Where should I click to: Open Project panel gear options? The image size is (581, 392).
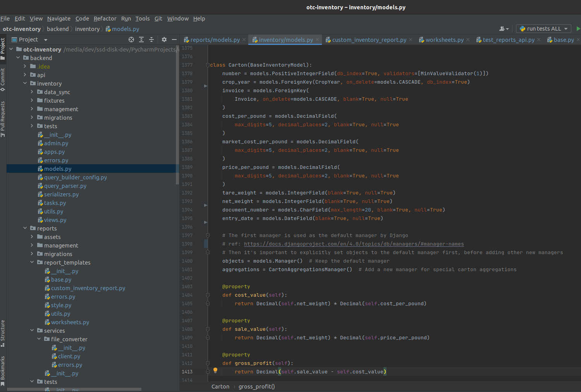click(x=164, y=40)
